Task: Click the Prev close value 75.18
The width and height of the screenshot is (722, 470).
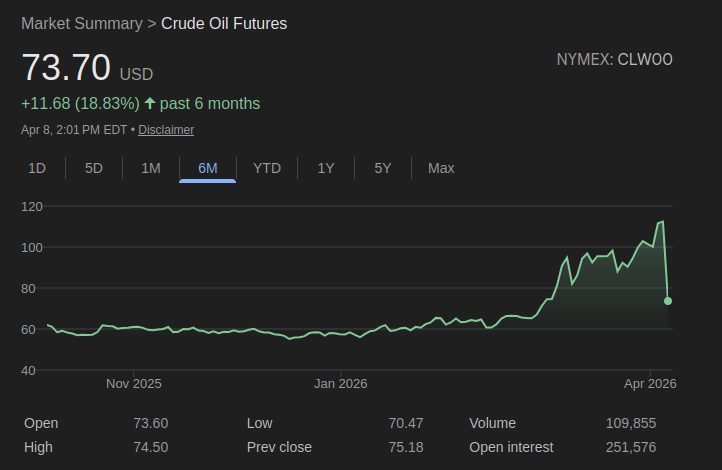Action: 406,447
